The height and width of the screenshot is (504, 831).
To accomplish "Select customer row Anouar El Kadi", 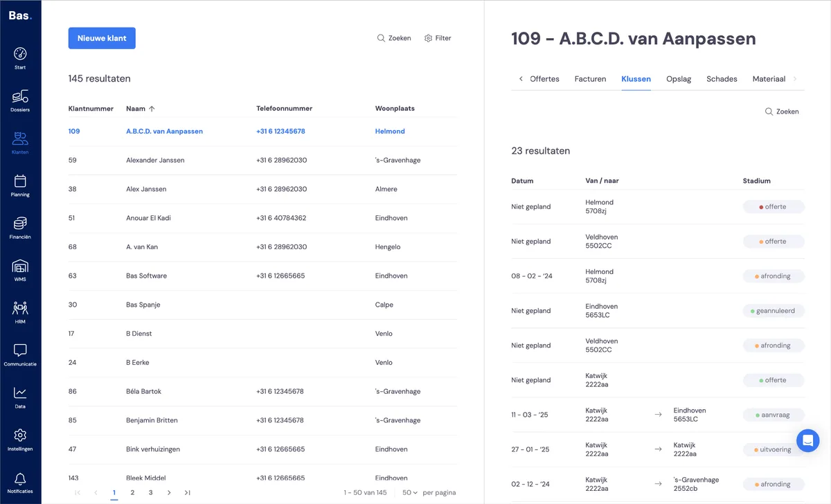I will [x=262, y=218].
